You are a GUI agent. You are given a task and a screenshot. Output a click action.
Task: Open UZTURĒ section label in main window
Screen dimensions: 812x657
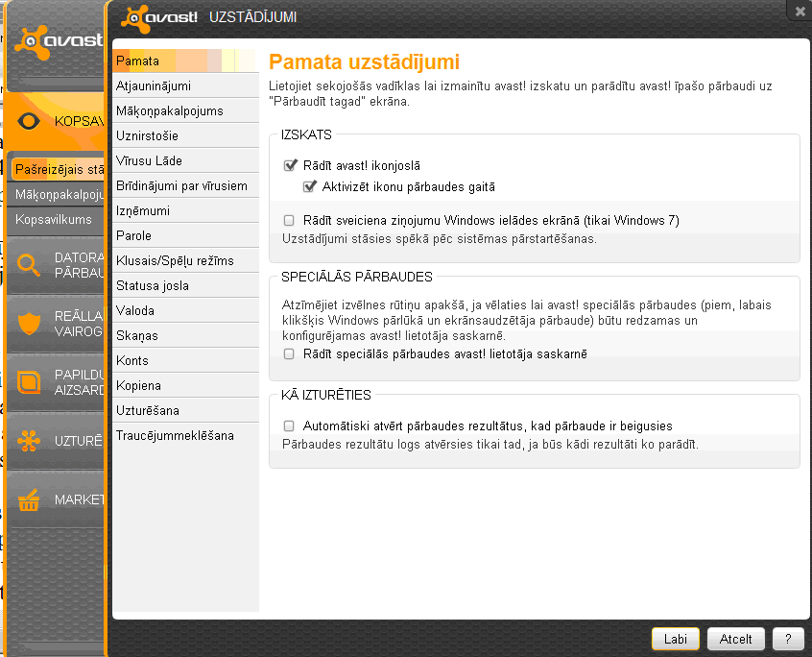point(79,441)
